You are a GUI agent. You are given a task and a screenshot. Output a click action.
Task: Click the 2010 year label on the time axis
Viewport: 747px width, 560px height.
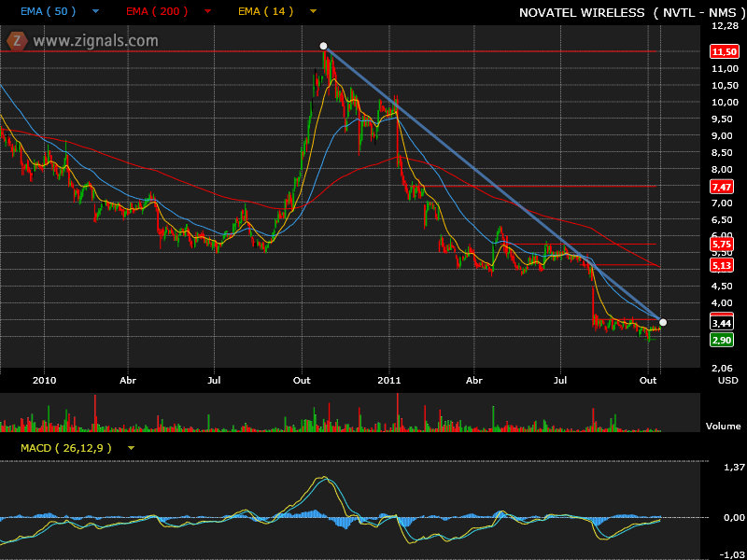coord(44,380)
